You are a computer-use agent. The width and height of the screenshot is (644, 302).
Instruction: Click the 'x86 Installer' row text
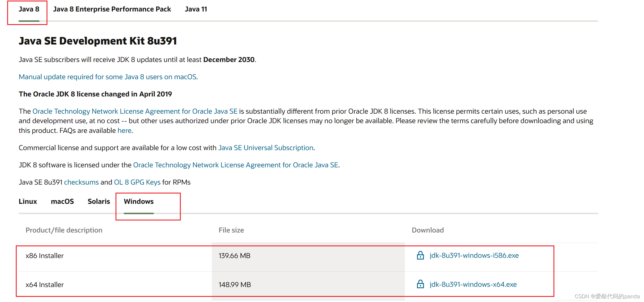45,255
